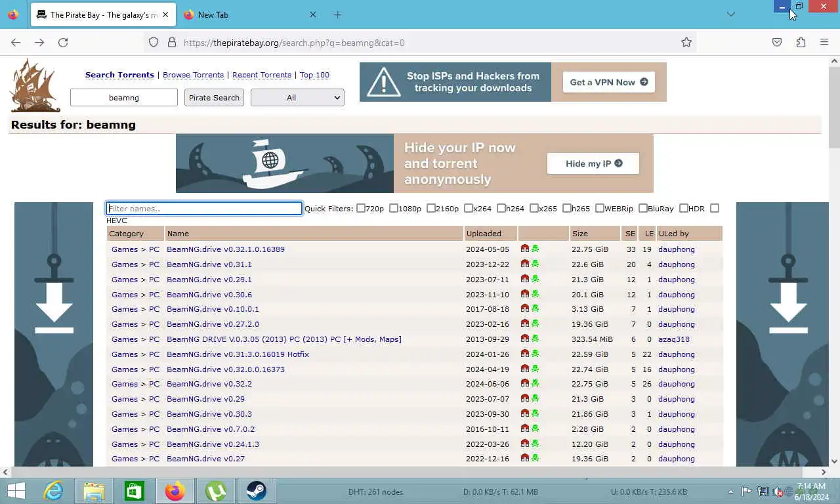Click the shield tracking protection icon

click(x=154, y=42)
